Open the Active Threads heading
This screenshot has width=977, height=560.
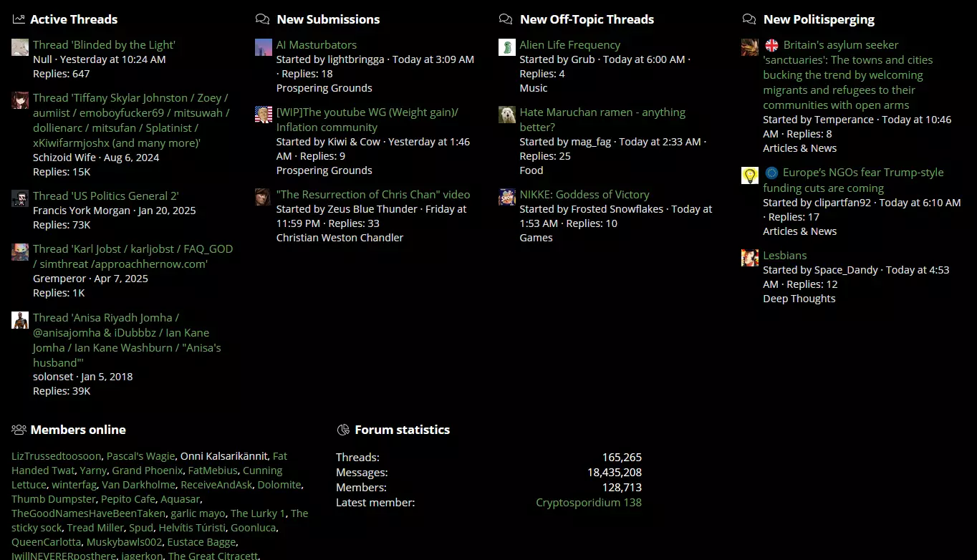click(x=74, y=19)
